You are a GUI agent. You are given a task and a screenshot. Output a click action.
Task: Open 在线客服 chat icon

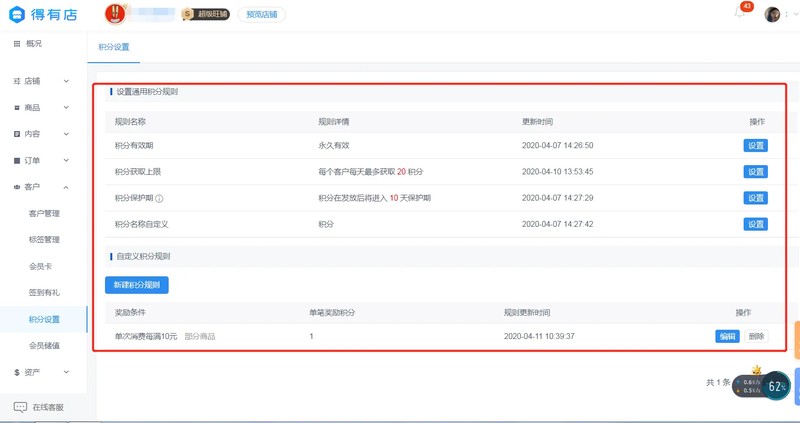coord(20,407)
